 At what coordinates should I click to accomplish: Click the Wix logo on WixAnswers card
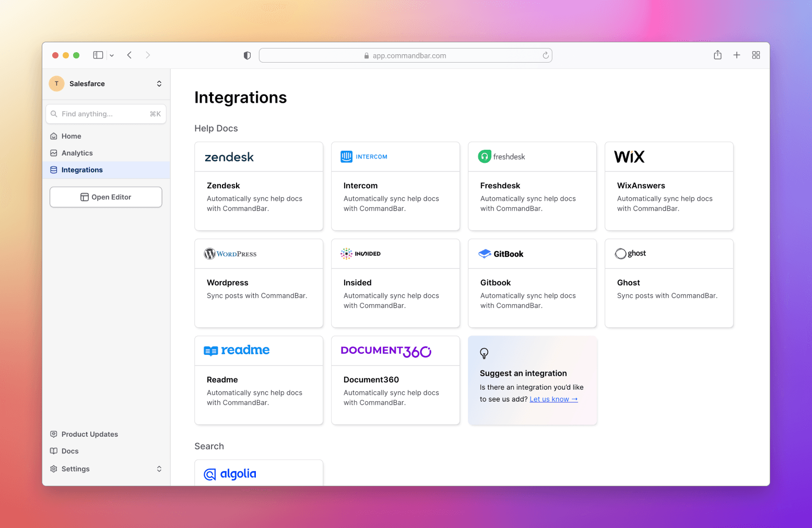(x=629, y=157)
